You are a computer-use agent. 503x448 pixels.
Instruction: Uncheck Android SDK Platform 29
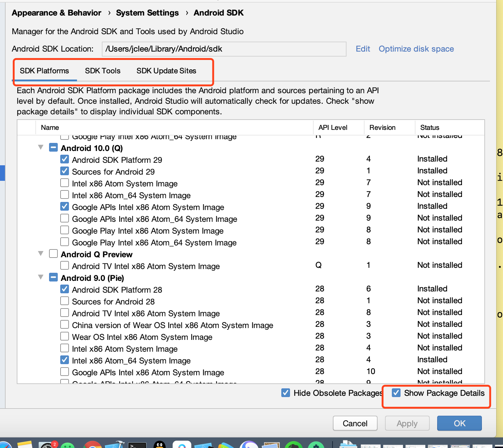[65, 159]
